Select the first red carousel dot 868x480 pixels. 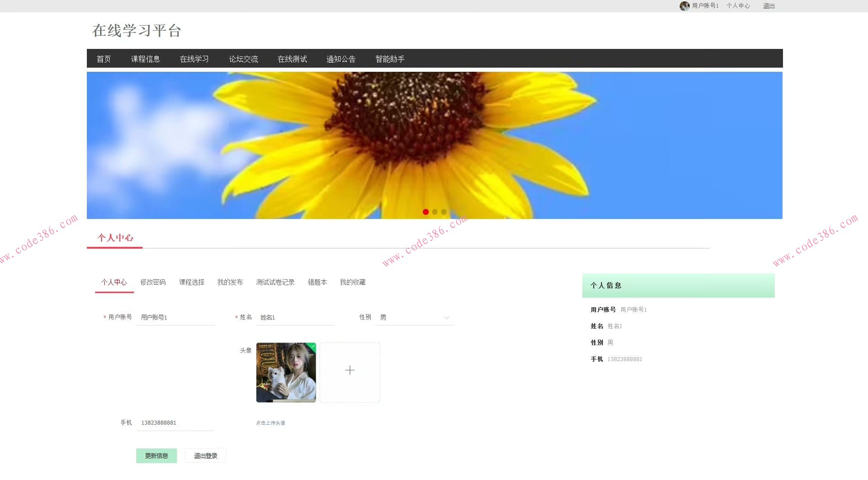(426, 212)
